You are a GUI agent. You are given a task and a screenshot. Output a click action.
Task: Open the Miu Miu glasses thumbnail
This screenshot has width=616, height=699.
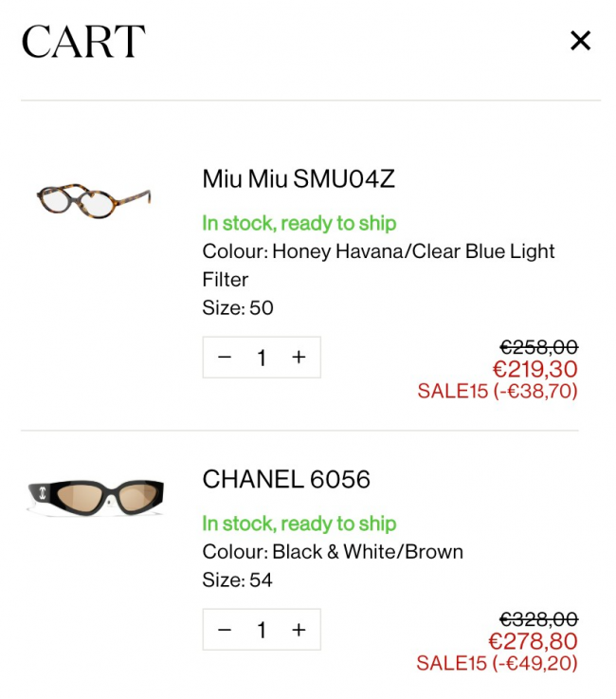[x=94, y=198]
